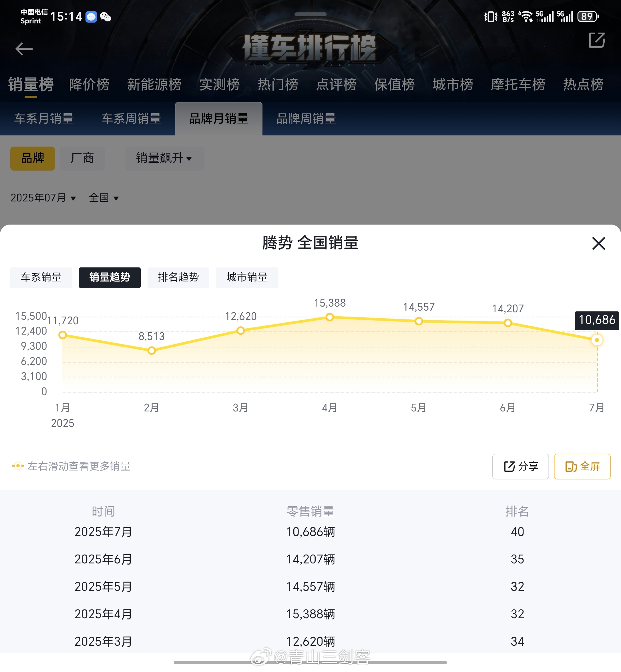This screenshot has height=672, width=621.
Task: Select the 4月 data point 15,388
Action: tap(330, 317)
